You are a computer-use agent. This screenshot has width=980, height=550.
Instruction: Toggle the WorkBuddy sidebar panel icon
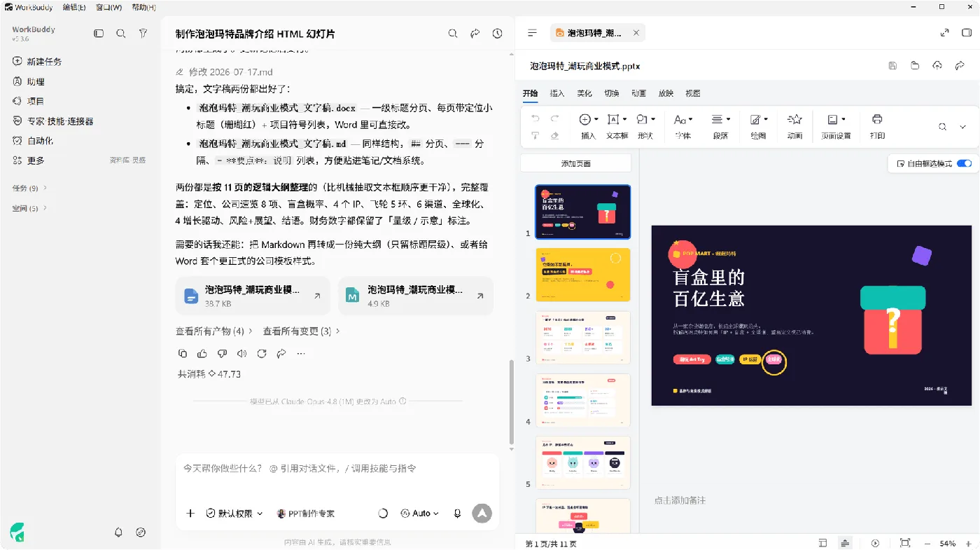click(99, 34)
